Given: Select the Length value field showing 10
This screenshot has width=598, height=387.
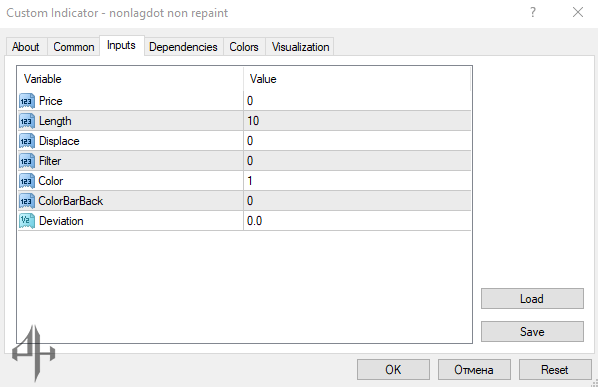Looking at the screenshot, I should pyautogui.click(x=357, y=121).
